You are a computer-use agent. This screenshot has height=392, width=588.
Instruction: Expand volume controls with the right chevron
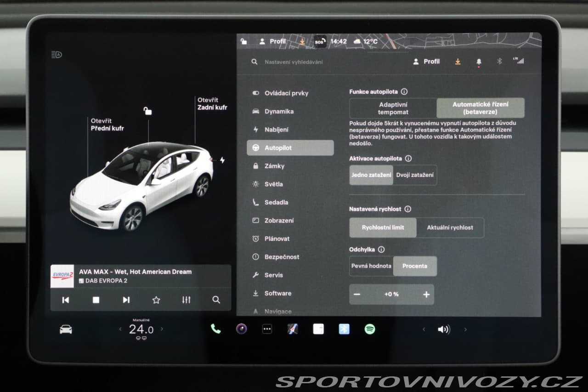(x=465, y=329)
